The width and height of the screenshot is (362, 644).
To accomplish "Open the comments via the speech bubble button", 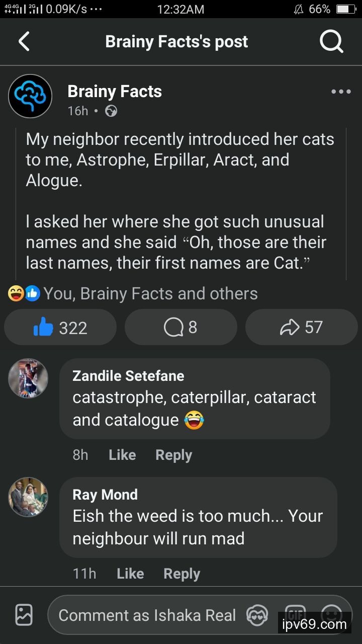I will click(180, 328).
